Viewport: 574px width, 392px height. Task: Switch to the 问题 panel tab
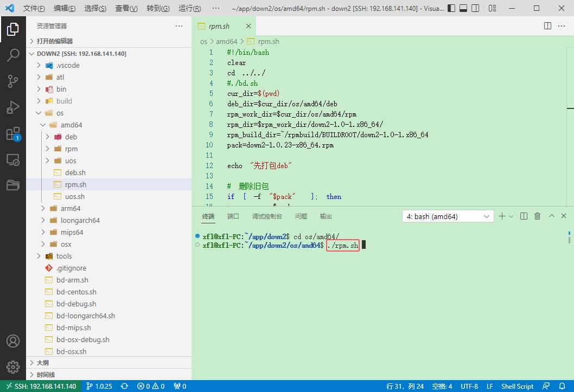click(x=301, y=216)
